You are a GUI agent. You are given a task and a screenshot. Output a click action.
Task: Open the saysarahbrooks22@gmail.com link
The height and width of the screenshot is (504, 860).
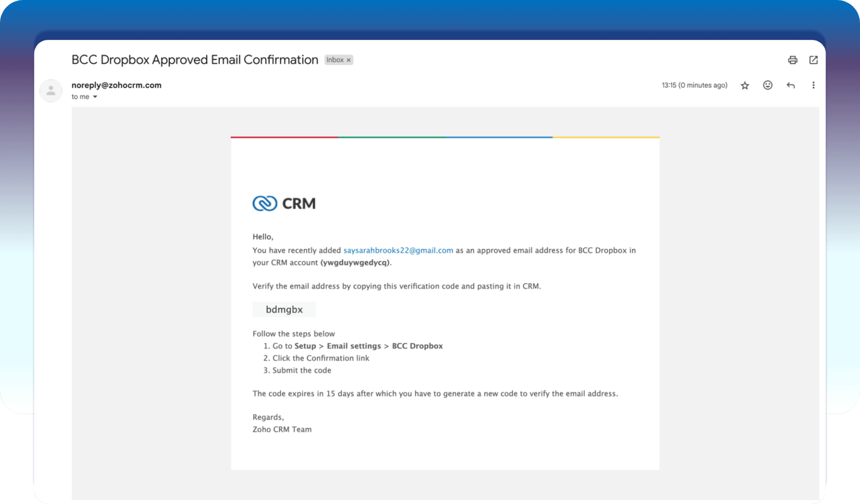pyautogui.click(x=398, y=250)
